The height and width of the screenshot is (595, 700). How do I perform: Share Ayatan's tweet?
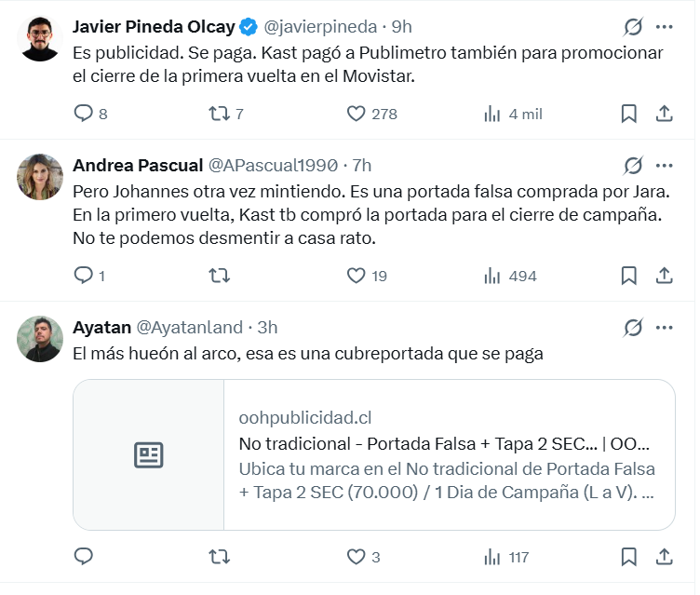[x=665, y=557]
